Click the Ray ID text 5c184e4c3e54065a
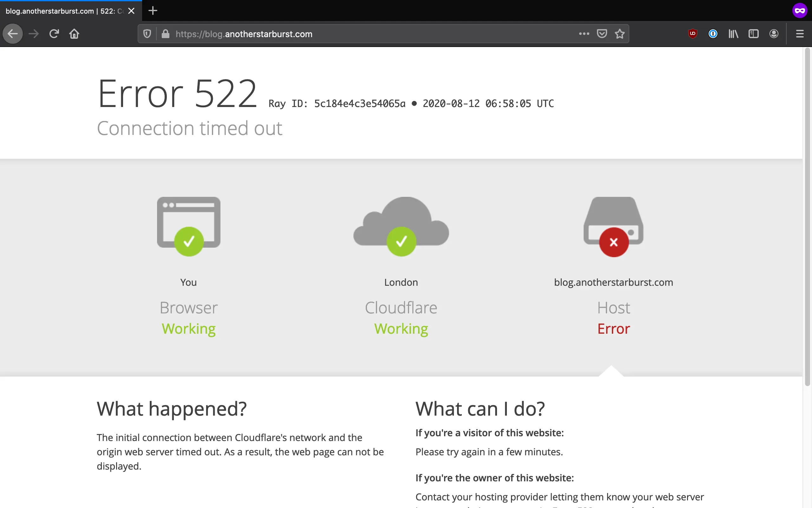 [360, 104]
